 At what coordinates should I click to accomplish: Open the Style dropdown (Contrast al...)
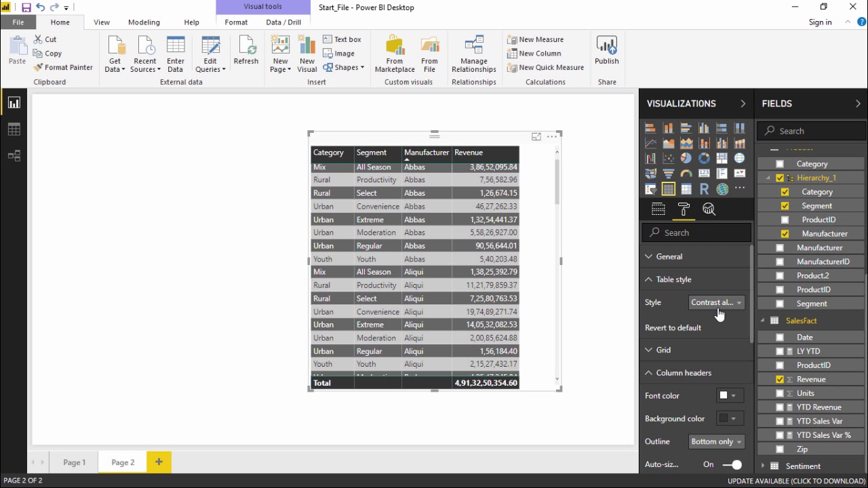(717, 302)
